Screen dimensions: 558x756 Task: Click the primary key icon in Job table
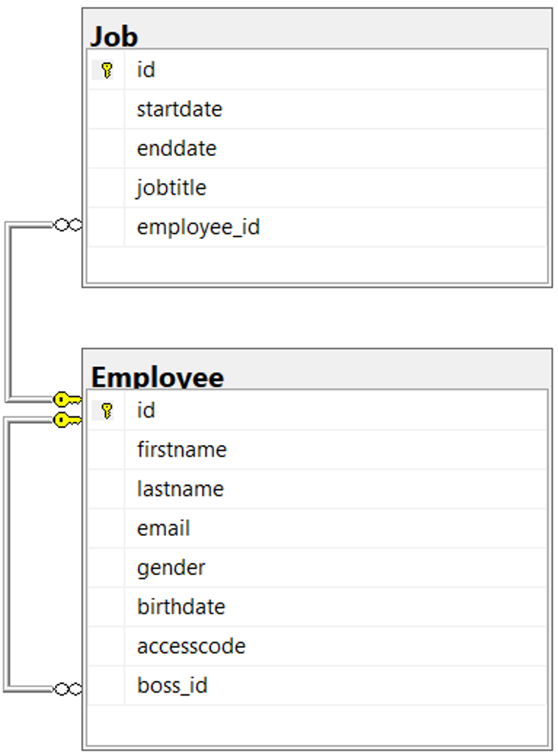[x=107, y=71]
